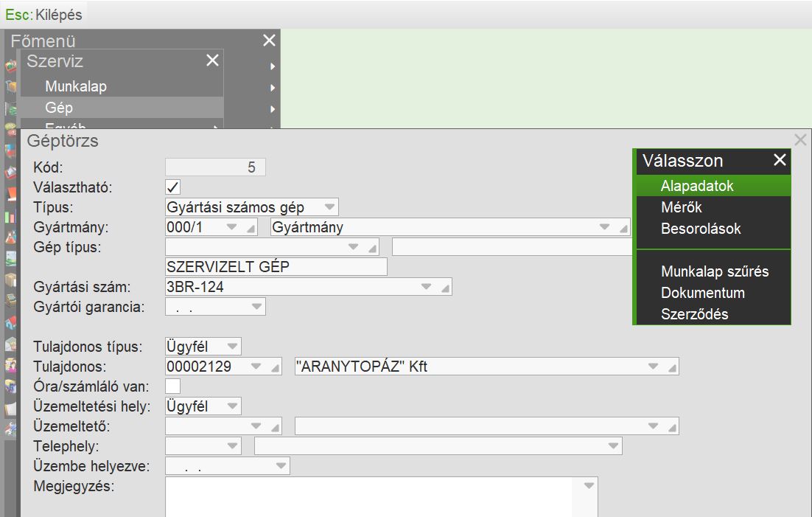Expand the Gyártmány name dropdown arrow

pyautogui.click(x=604, y=226)
